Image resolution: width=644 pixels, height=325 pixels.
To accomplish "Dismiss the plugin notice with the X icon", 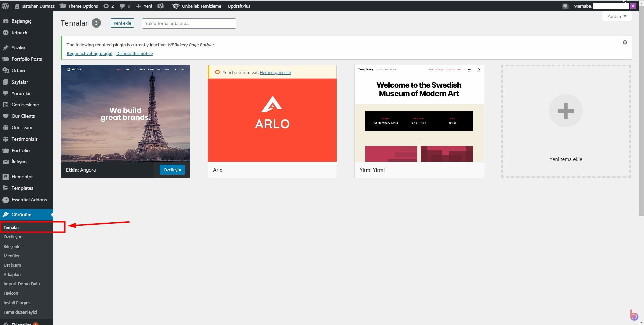I will [x=625, y=42].
